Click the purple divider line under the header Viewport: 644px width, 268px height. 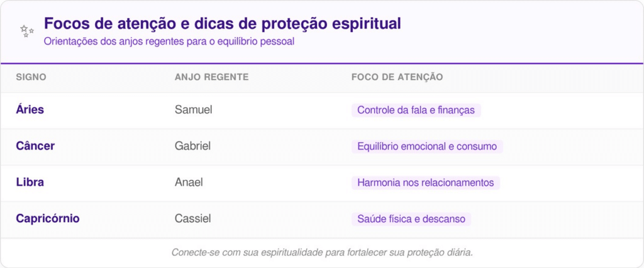click(322, 64)
